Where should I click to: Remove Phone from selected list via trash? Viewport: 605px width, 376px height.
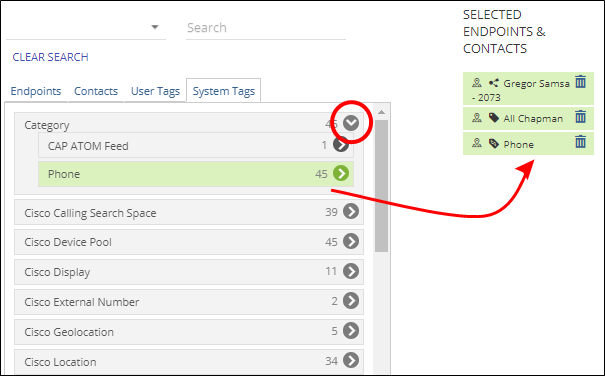coord(581,142)
